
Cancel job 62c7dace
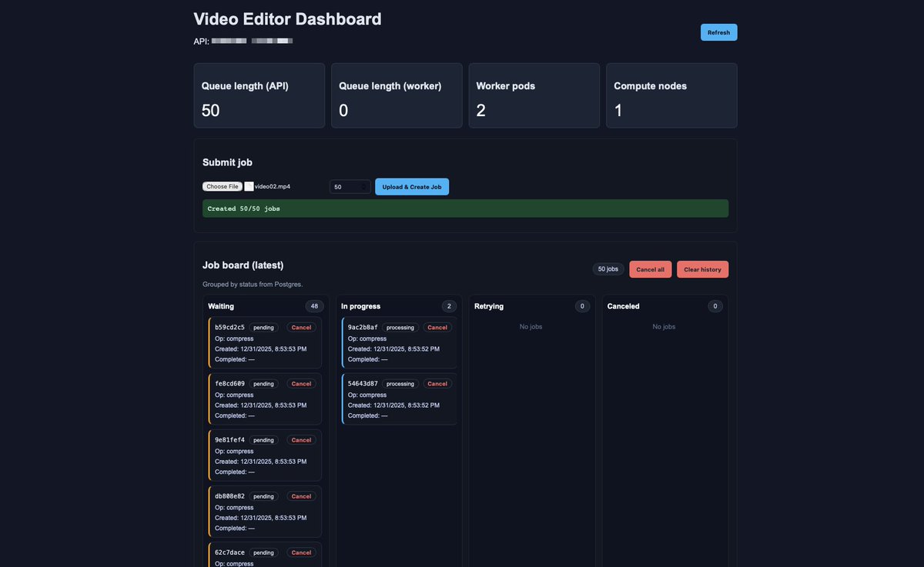pos(301,552)
